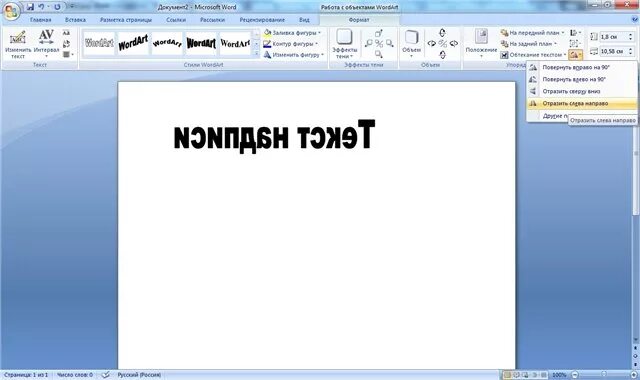Click the zoom slider in status bar
Image resolution: width=640 pixels, height=380 pixels.
click(x=604, y=374)
